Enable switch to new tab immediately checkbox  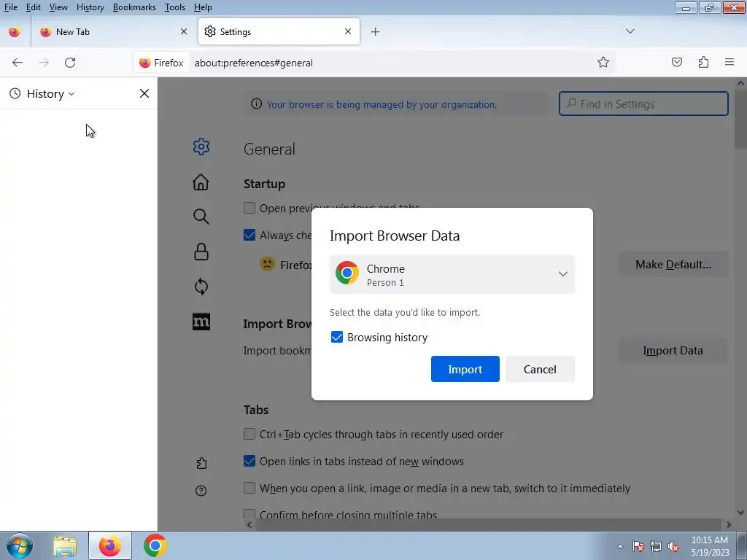pyautogui.click(x=249, y=488)
